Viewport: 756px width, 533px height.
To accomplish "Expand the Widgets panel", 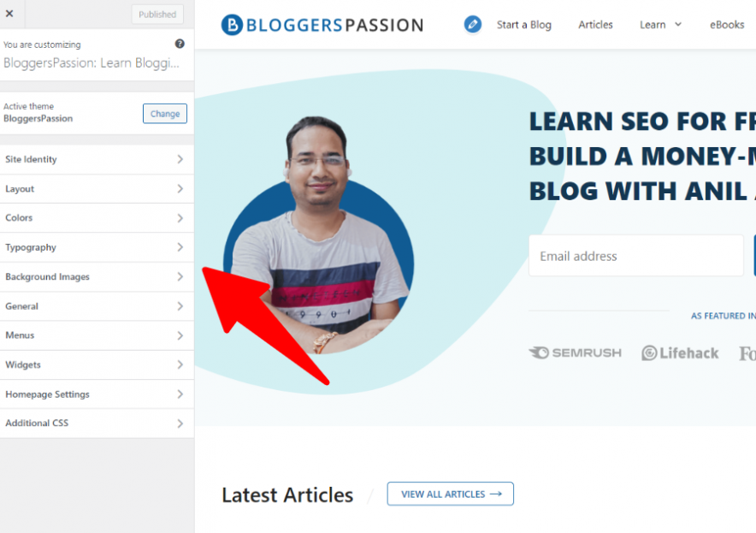I will click(97, 364).
